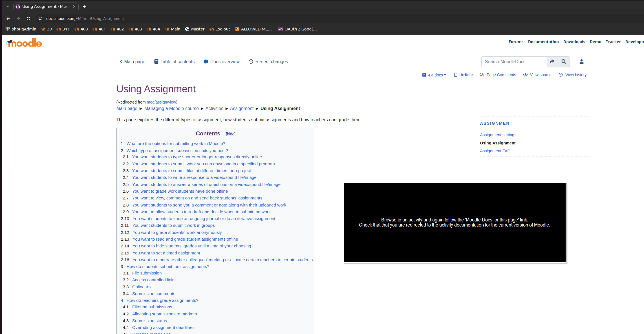The image size is (644, 334).
Task: Open OAuth 2 Googl... bookmark
Action: pos(298,29)
